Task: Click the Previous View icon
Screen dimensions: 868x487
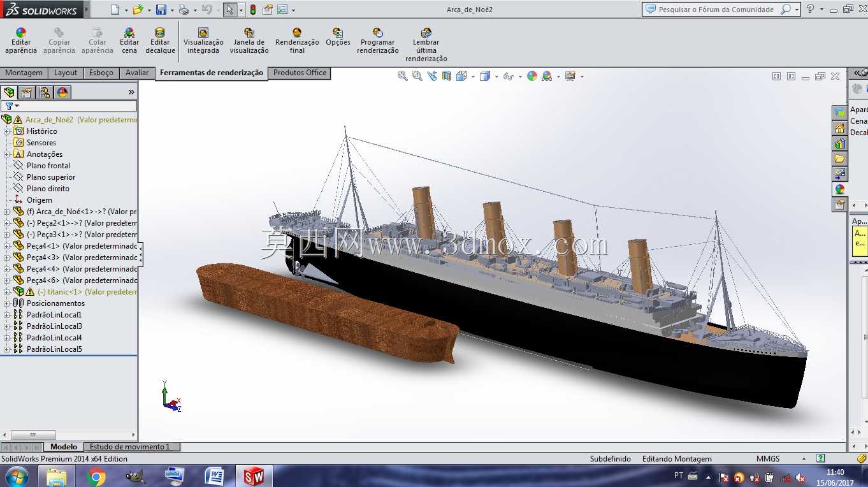Action: pyautogui.click(x=432, y=76)
